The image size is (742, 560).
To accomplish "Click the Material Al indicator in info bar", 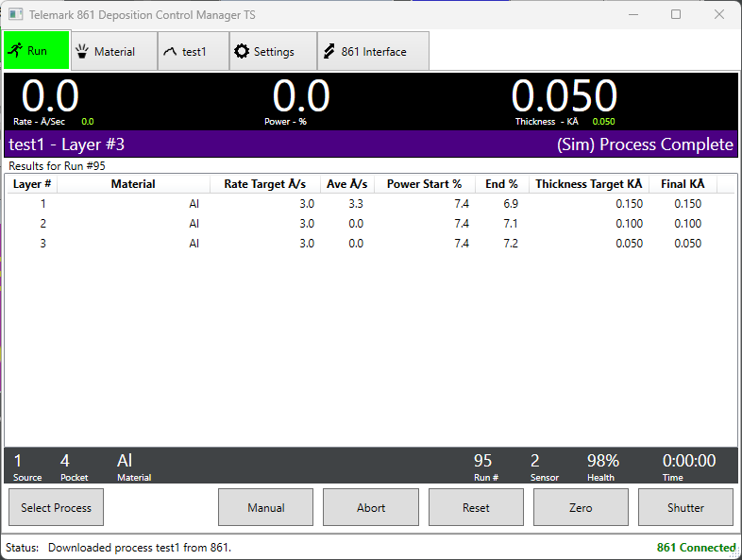I will pyautogui.click(x=125, y=461).
